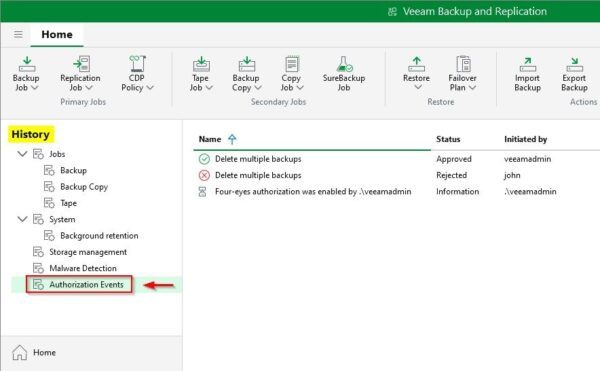Click the Jobs node icon

(38, 154)
